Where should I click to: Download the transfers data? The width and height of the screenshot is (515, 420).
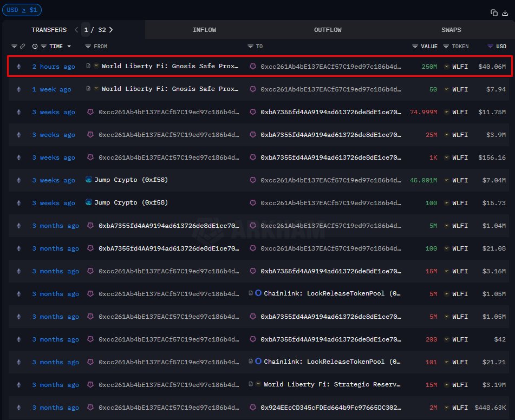505,13
